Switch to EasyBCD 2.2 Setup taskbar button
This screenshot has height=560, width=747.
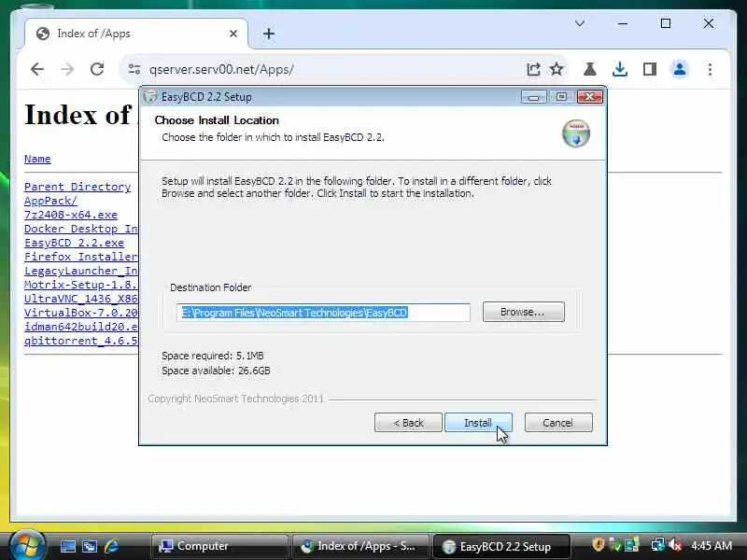(x=501, y=546)
